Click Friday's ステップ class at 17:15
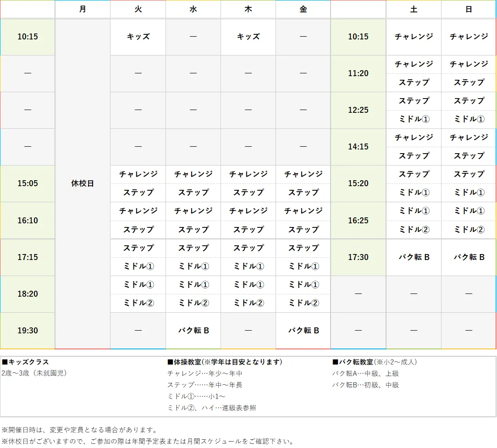The height and width of the screenshot is (448, 497). [x=303, y=248]
